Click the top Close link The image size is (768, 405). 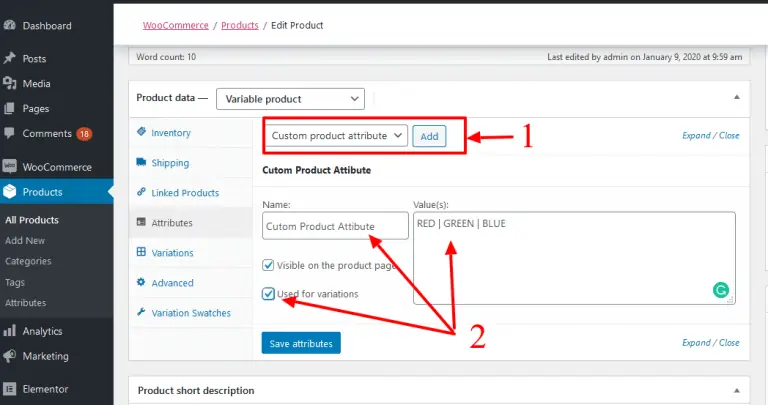tap(729, 136)
